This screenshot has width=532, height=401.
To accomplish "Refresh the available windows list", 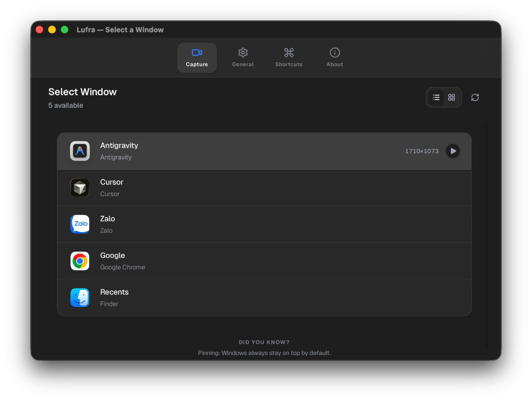I will coord(475,97).
